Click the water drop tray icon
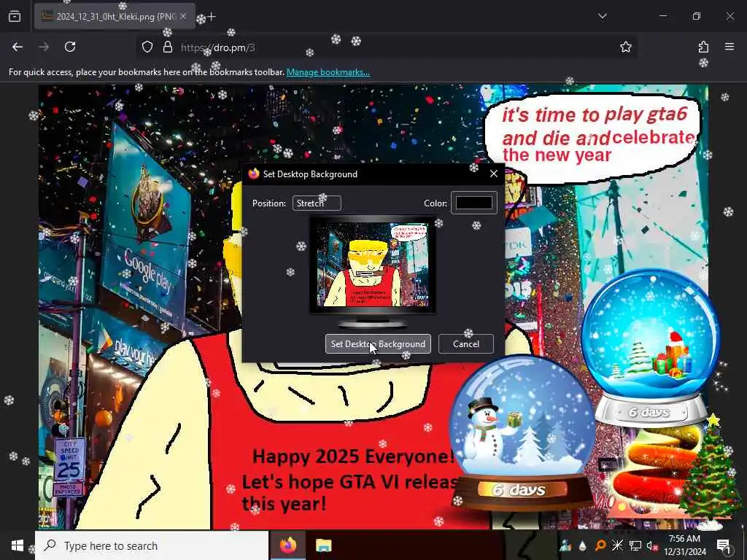The height and width of the screenshot is (560, 747). 583,545
